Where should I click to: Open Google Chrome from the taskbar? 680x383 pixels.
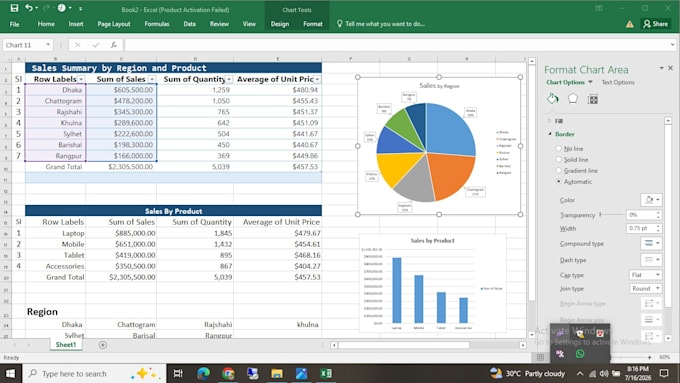tap(228, 373)
